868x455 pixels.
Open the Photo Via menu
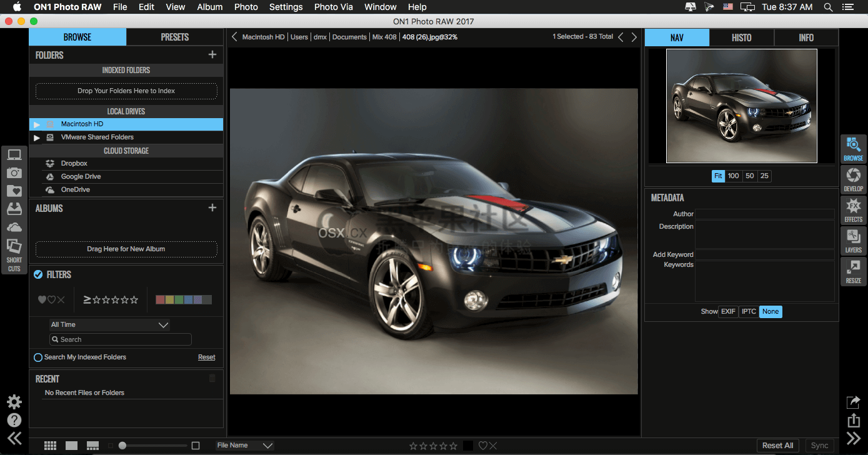coord(333,7)
